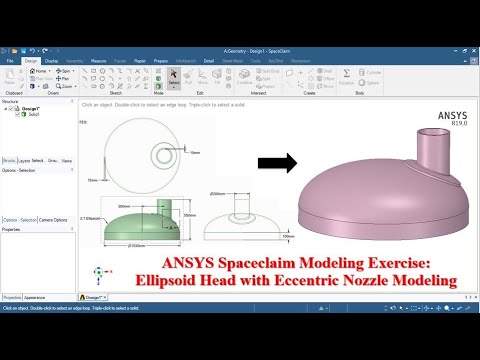The image size is (480, 360).
Task: Switch to Section mode icon
Action: (x=159, y=79)
